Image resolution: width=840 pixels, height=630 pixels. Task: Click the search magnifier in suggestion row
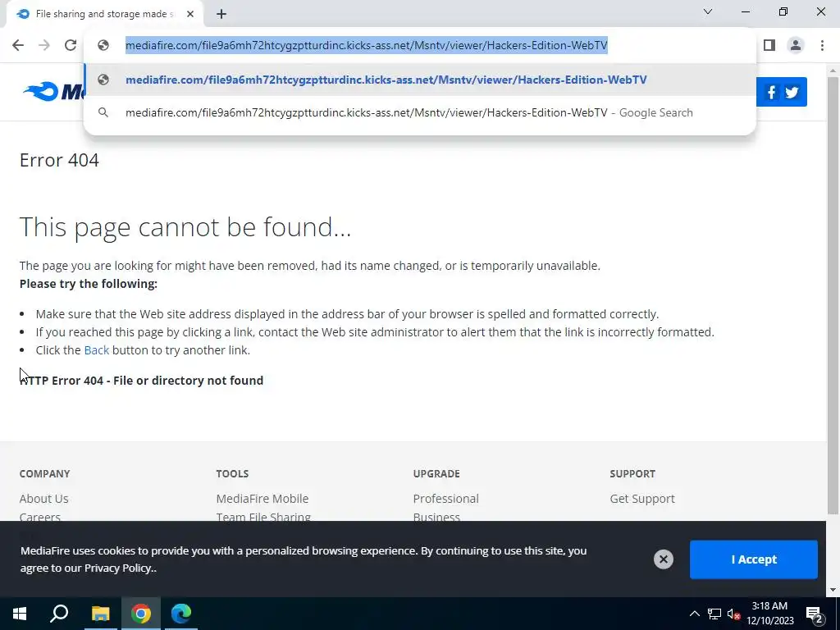[103, 113]
